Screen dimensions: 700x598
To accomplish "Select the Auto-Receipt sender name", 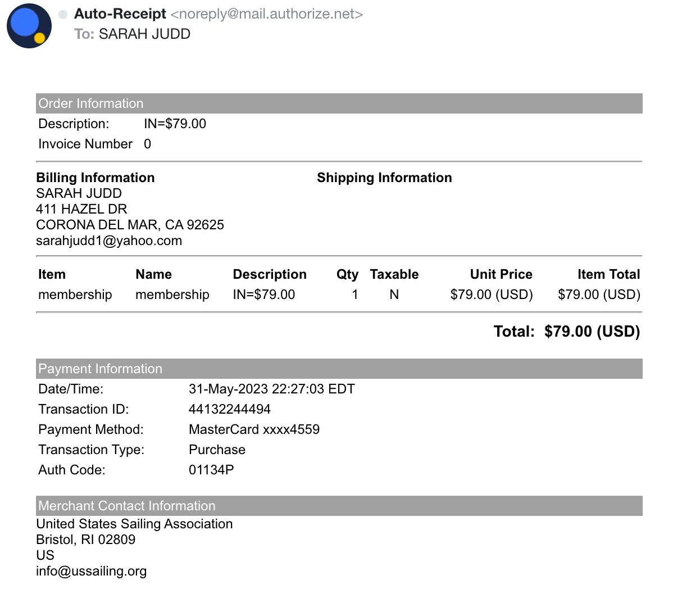I will 120,13.
